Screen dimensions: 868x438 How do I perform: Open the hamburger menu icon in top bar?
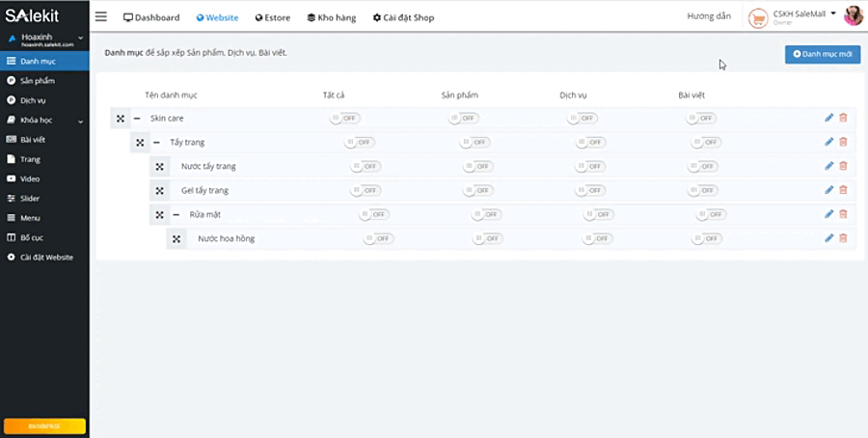(100, 16)
